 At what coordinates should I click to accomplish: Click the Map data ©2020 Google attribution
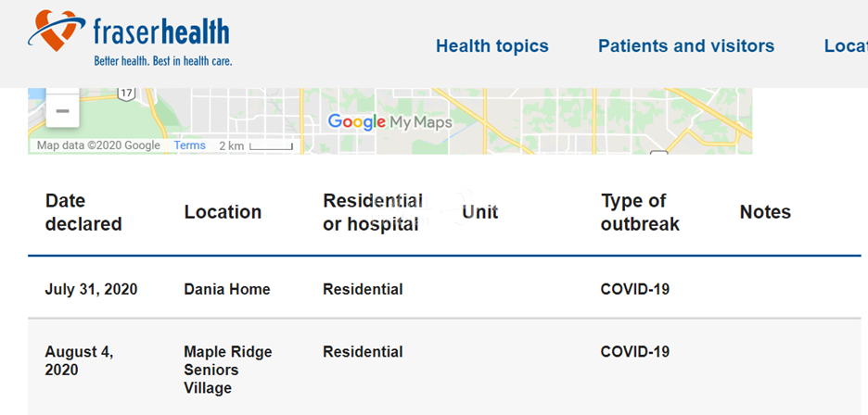pos(98,145)
